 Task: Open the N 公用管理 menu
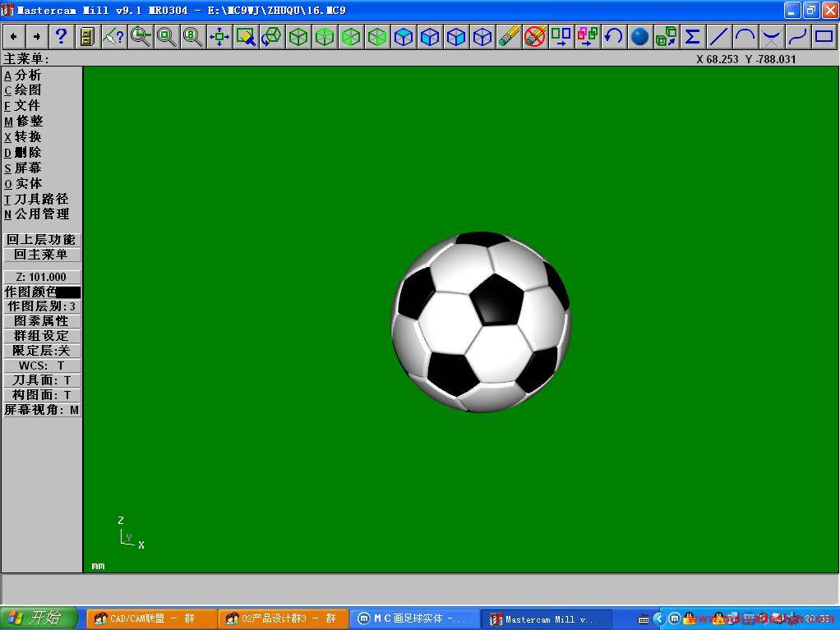tap(36, 214)
